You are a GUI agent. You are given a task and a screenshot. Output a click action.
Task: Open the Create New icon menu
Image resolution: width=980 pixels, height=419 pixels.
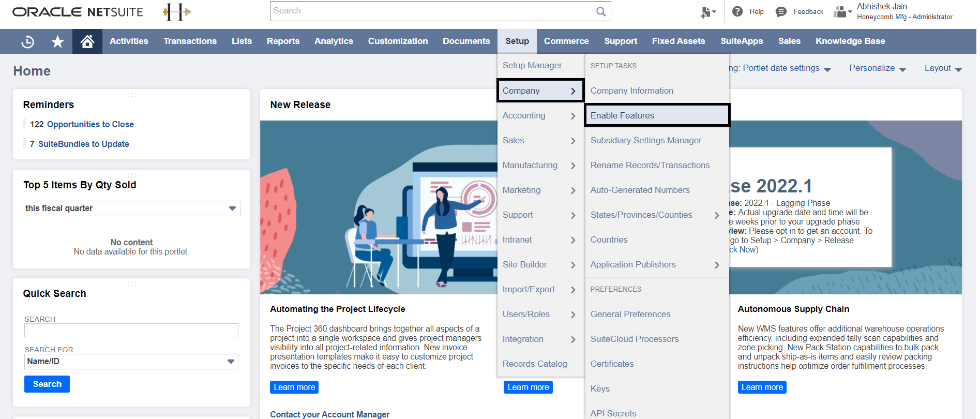point(707,12)
